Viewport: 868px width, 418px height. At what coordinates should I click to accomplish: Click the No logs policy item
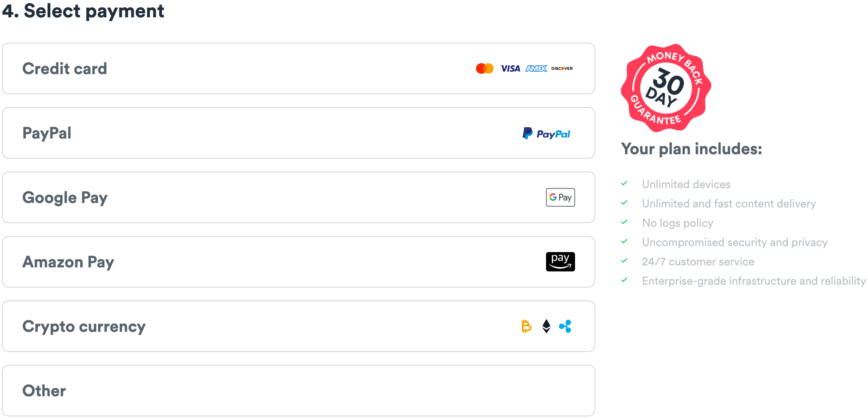coord(677,223)
